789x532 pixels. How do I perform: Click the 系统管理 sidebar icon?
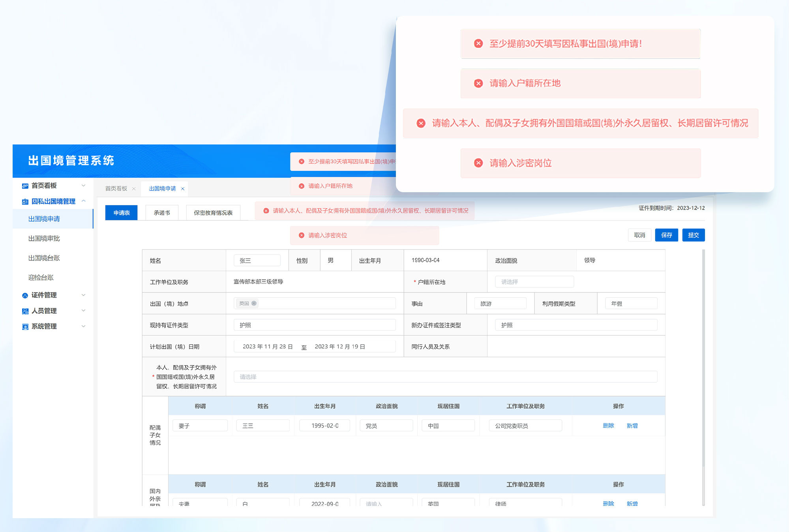(x=25, y=327)
